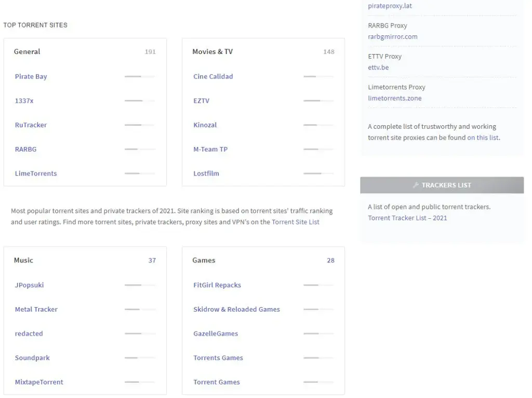Click the General category count 191
This screenshot has height=398, width=532.
(150, 52)
